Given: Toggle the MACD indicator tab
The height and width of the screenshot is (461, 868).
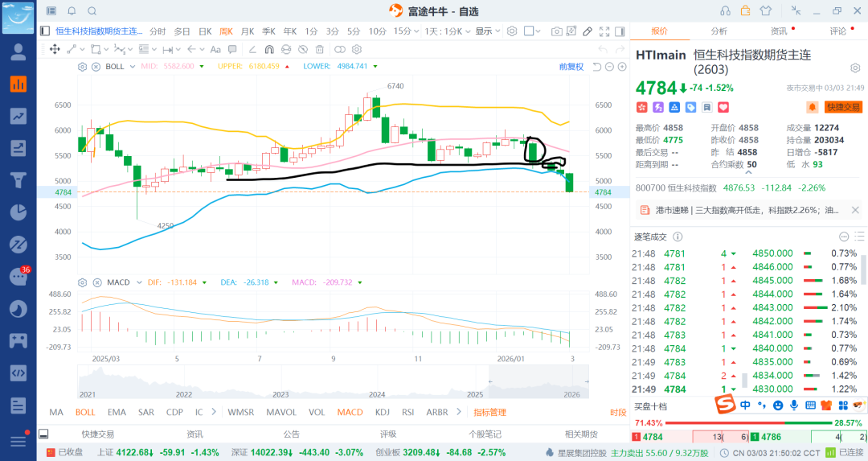Looking at the screenshot, I should pos(350,412).
